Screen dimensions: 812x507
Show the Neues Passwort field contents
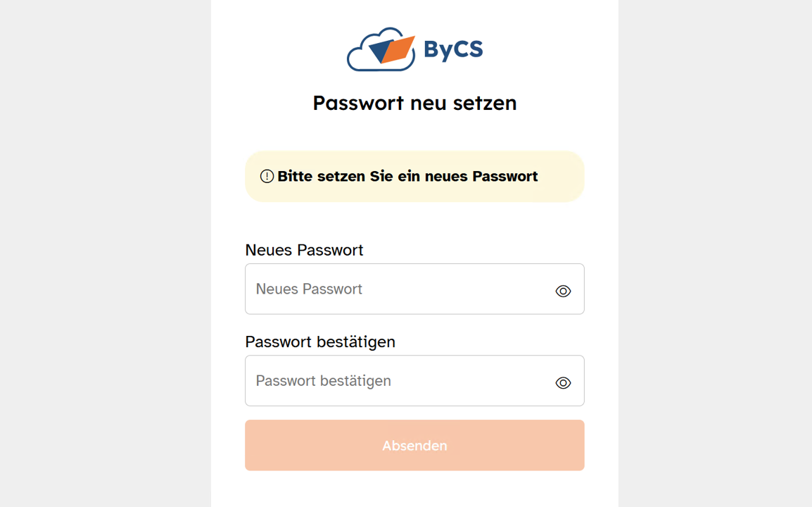[x=563, y=291]
